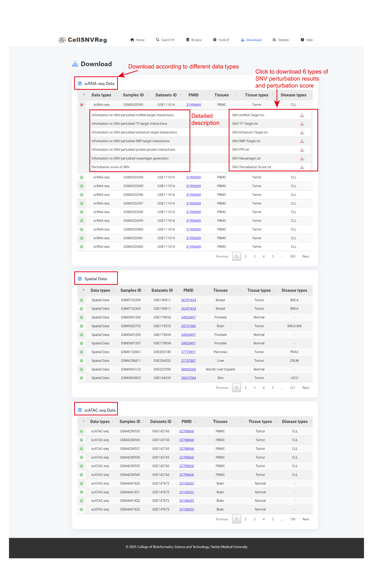Select cSCC disease type cell
This screenshot has width=373, height=588.
click(x=294, y=378)
